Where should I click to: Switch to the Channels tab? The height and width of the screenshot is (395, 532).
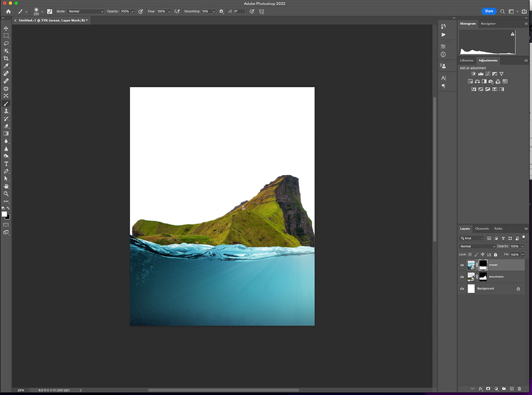(x=482, y=229)
